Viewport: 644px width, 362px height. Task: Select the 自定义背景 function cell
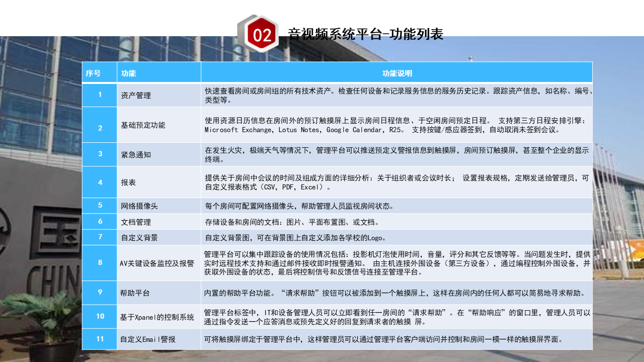139,237
